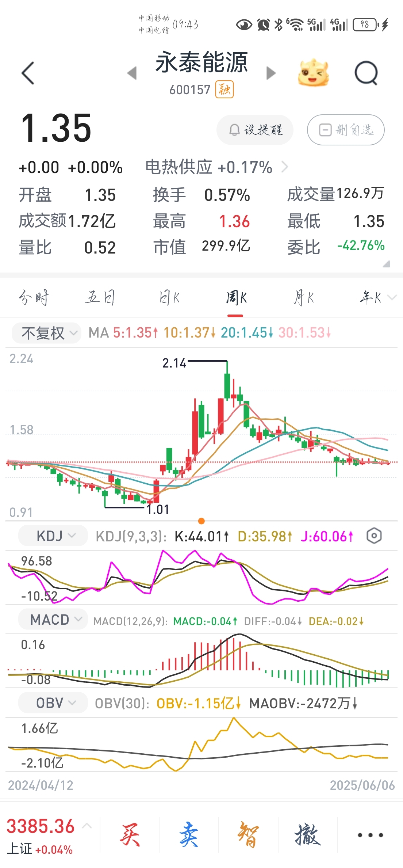
Task: Expand the quote details corner triangle
Action: pyautogui.click(x=386, y=264)
